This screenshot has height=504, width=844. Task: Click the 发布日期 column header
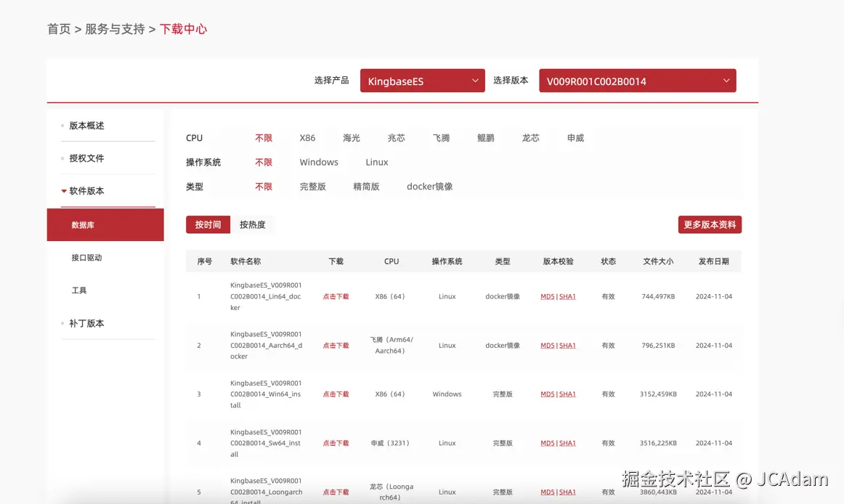[x=714, y=261]
